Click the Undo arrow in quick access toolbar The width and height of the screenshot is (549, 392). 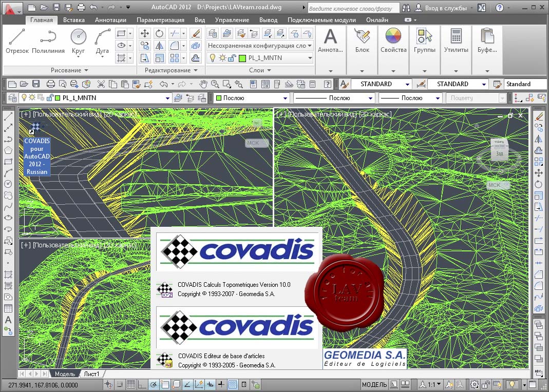click(93, 7)
